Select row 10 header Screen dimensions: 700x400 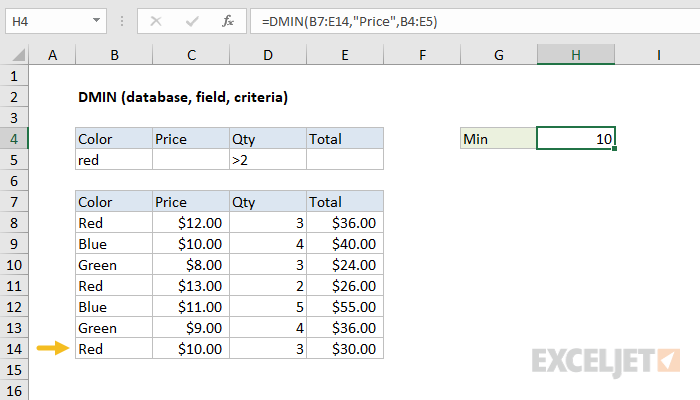point(14,265)
